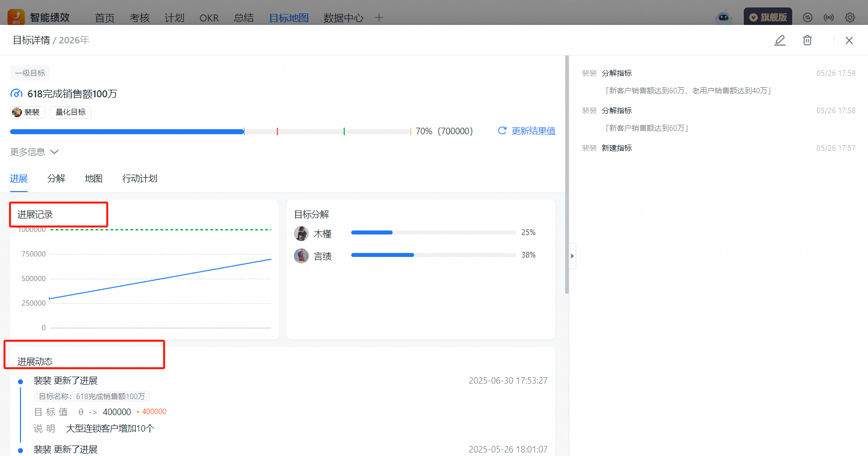Open 总结 in top navigation
868x456 pixels.
[x=244, y=18]
